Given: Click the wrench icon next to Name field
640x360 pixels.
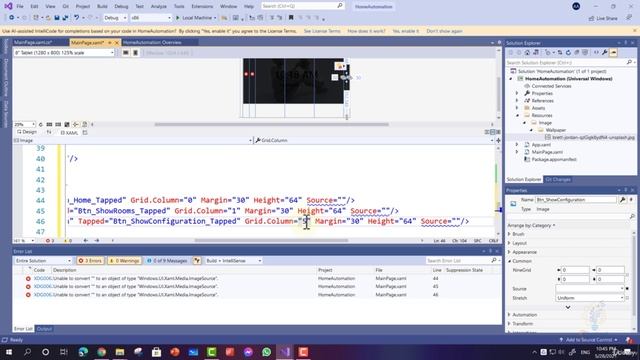Looking at the screenshot, I should click(x=622, y=200).
